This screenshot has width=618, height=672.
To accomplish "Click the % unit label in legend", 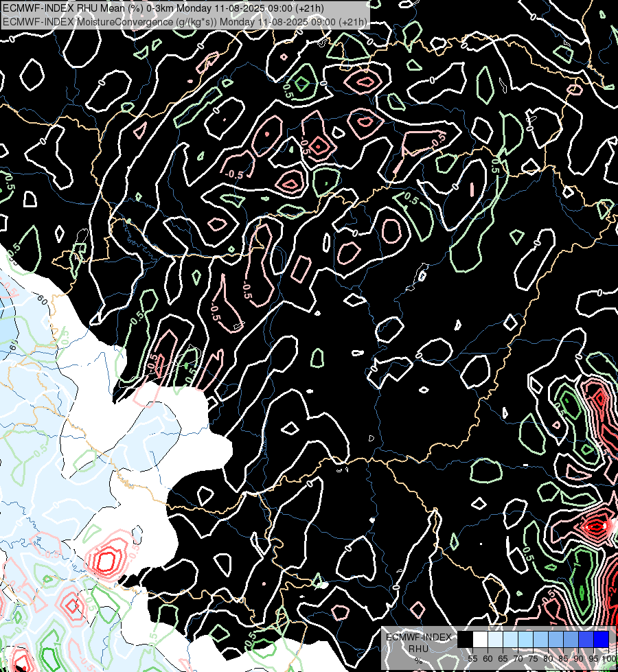I will pos(418,661).
